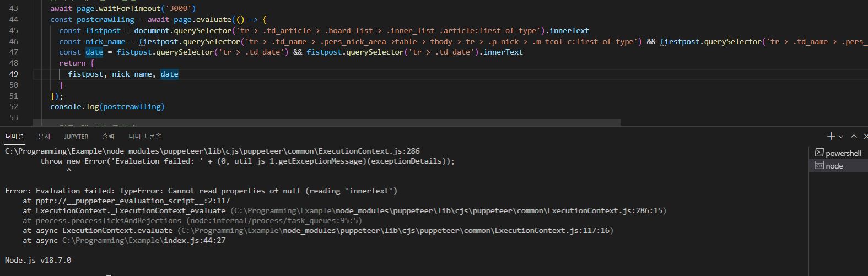Click the highlighted 'date' on line 49

pyautogui.click(x=169, y=74)
